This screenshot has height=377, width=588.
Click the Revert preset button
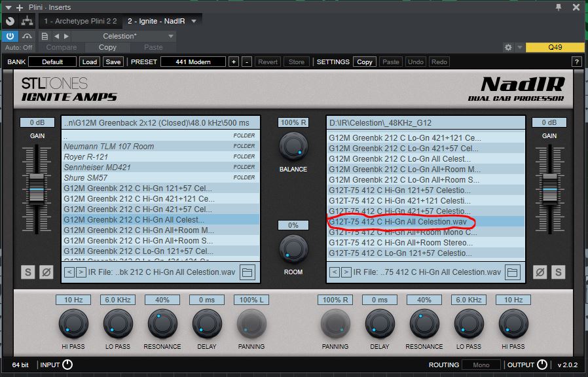point(268,62)
